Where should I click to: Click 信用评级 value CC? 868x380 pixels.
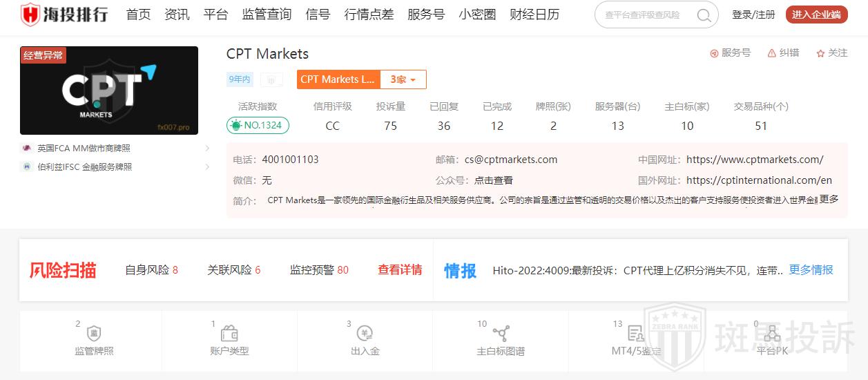[333, 126]
